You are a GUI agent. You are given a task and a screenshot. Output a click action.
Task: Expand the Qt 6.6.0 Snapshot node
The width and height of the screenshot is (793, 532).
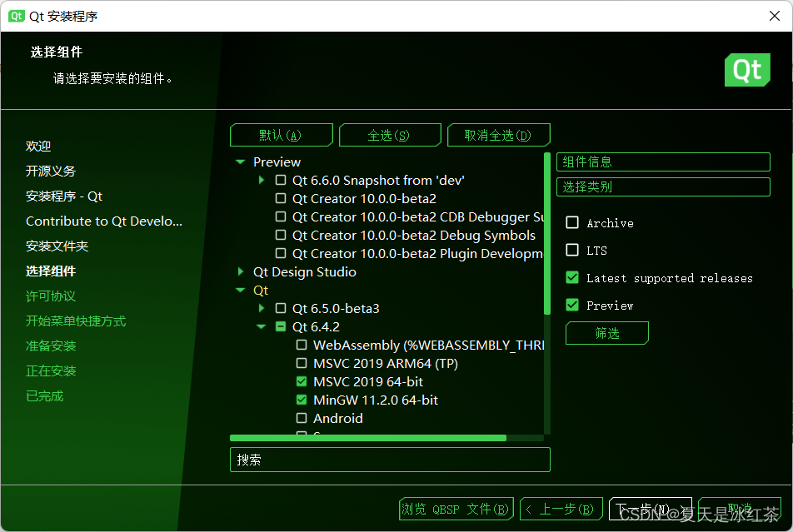pos(261,180)
